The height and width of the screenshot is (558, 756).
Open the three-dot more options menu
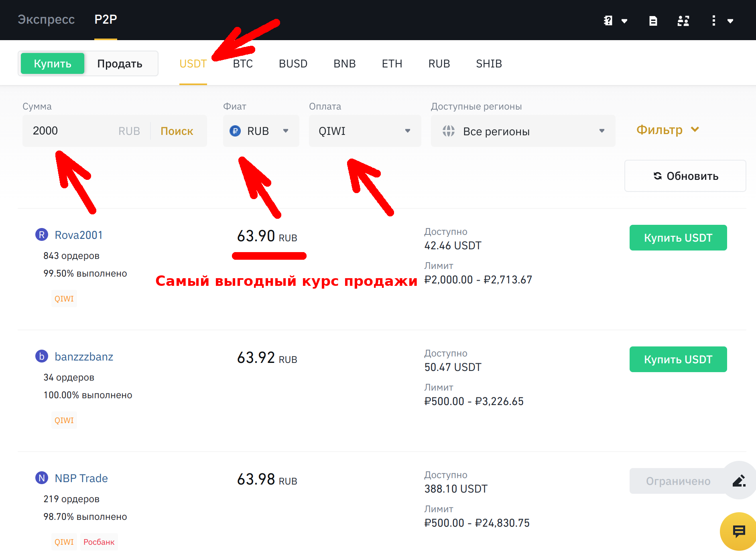tap(713, 21)
